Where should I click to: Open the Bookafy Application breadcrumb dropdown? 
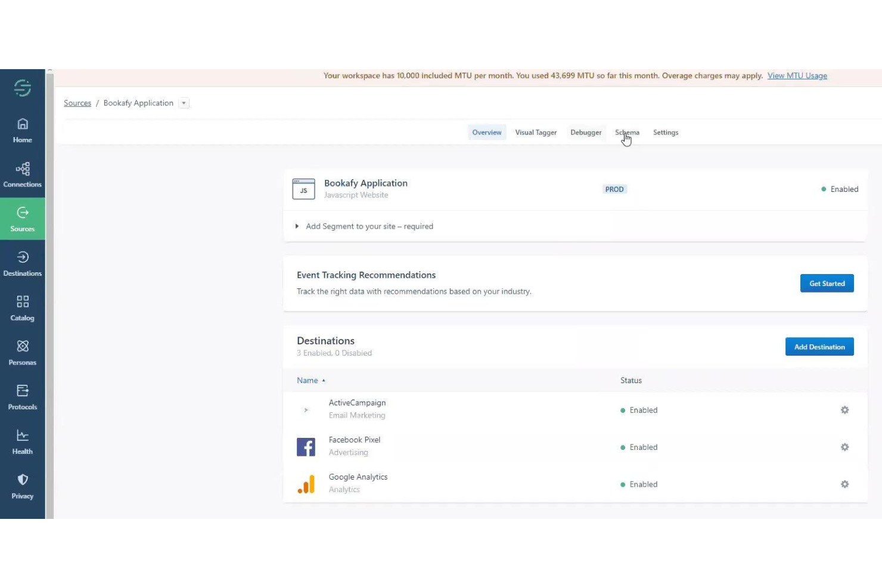(184, 103)
